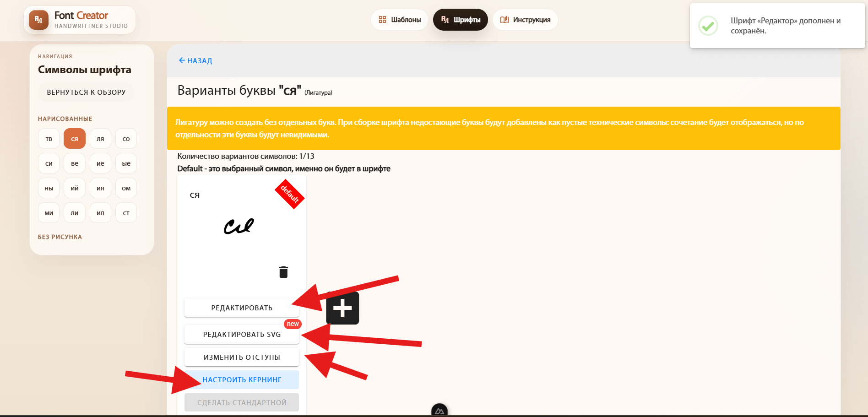Click the 'new' badge on SVG button
The image size is (868, 417).
(293, 324)
